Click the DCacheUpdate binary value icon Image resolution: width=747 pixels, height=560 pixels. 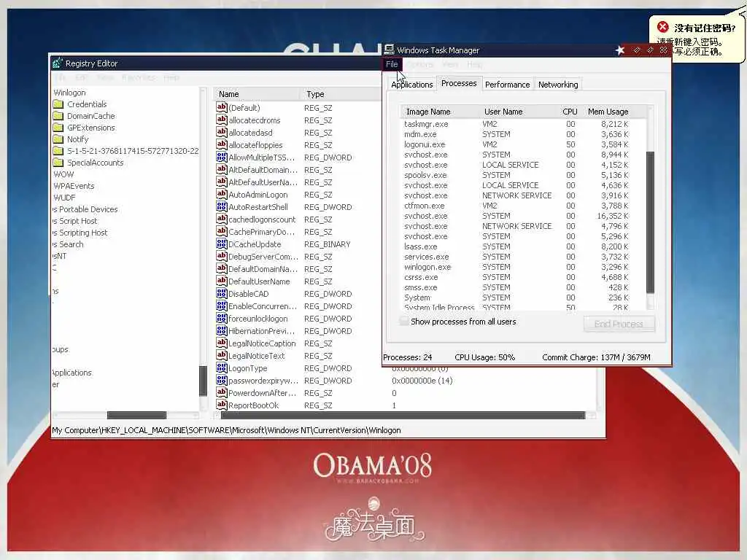(x=222, y=244)
